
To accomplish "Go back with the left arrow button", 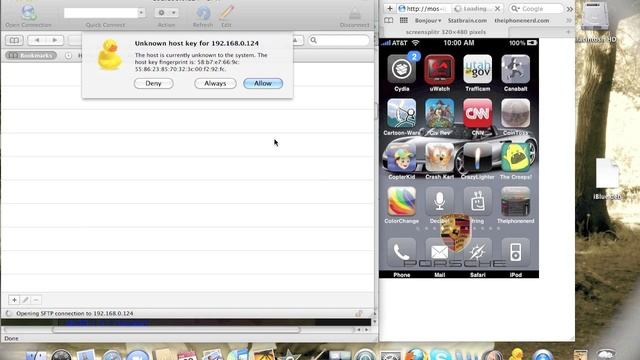I will 37,40.
